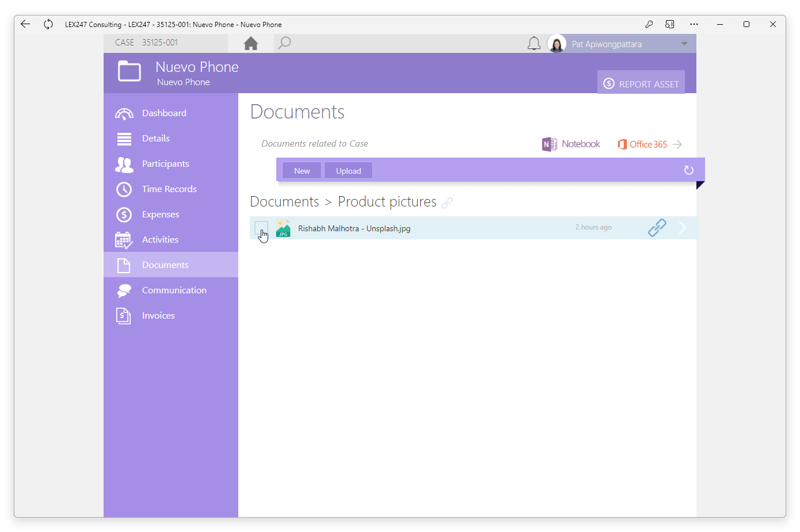Create a new document with New
Image resolution: width=800 pixels, height=532 pixels.
(302, 171)
